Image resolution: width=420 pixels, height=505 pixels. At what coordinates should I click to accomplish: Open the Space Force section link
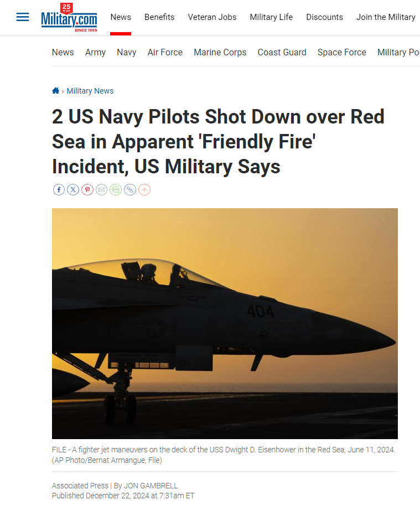[342, 52]
